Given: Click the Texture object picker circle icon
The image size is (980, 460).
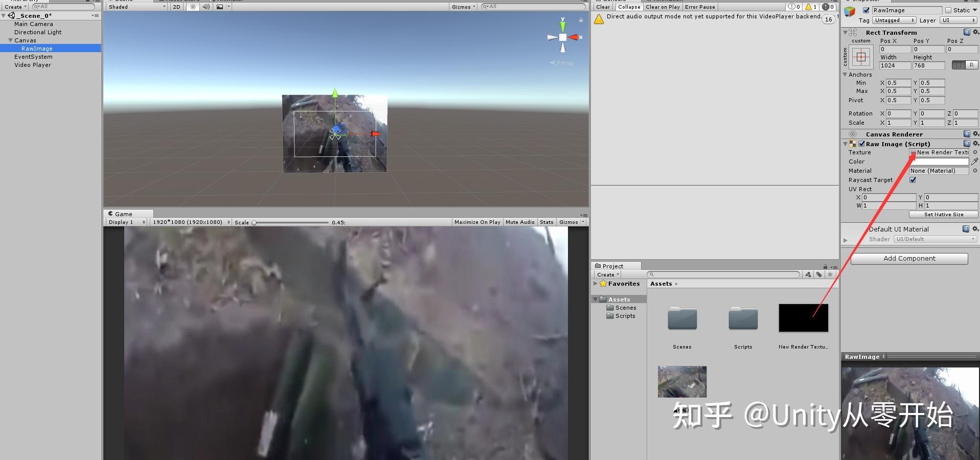Looking at the screenshot, I should (x=975, y=152).
